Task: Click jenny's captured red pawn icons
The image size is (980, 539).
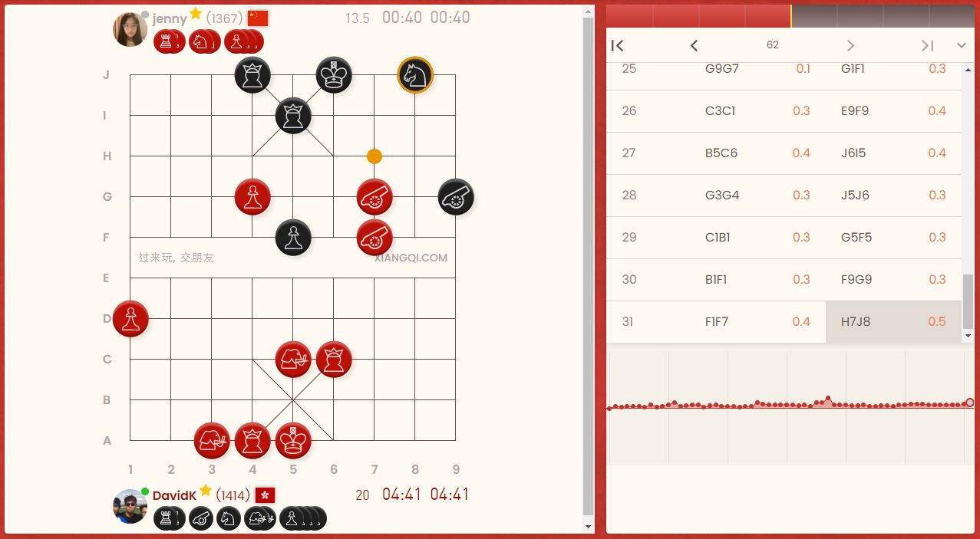Action: (x=240, y=41)
